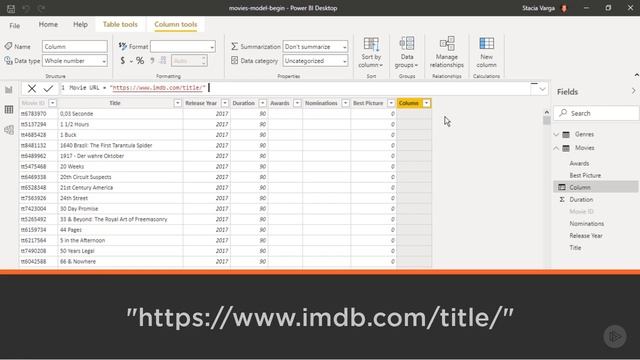This screenshot has width=640, height=360.
Task: Apply percentage format icon
Action: (140, 61)
